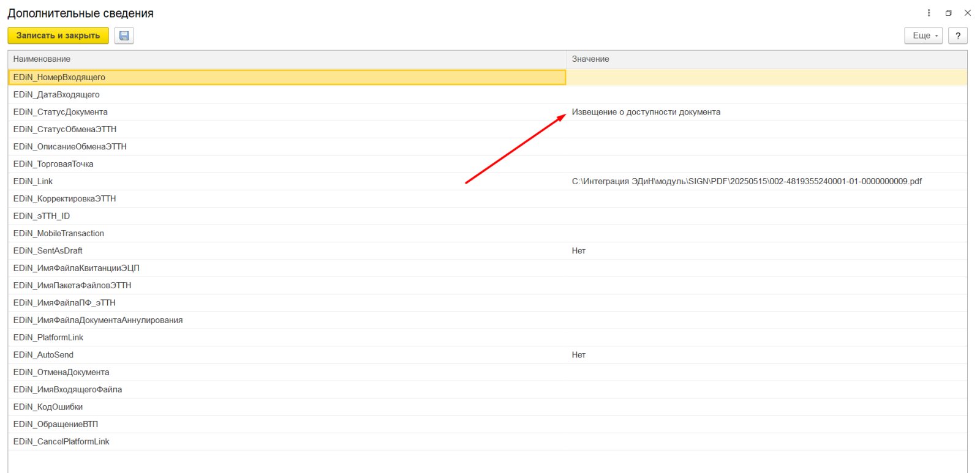Close the Дополнительные сведения window
Screen dimensions: 980x473
click(x=968, y=13)
